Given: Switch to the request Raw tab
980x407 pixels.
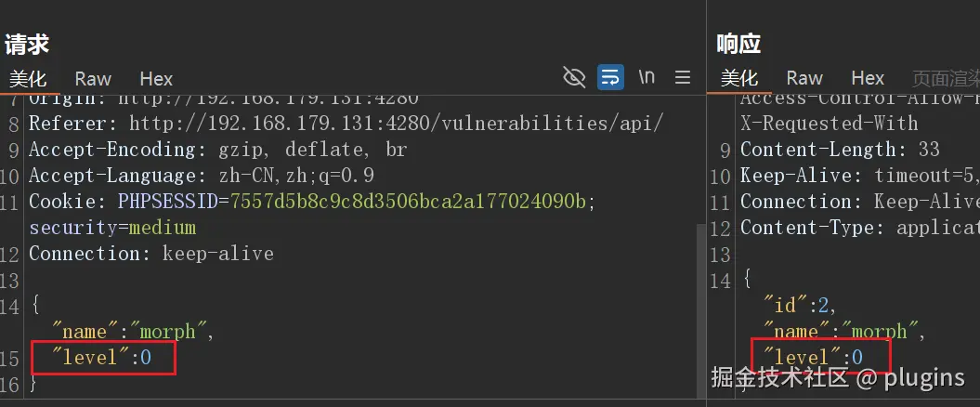Looking at the screenshot, I should (93, 79).
